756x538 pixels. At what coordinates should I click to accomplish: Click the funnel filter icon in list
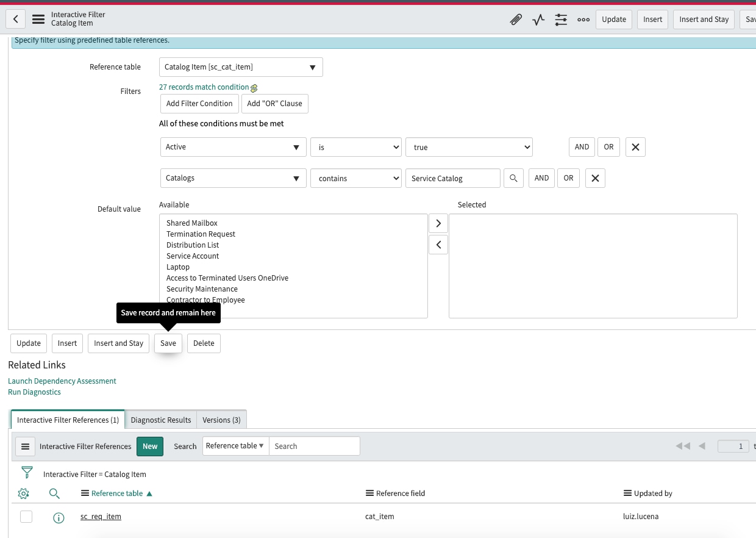click(27, 472)
